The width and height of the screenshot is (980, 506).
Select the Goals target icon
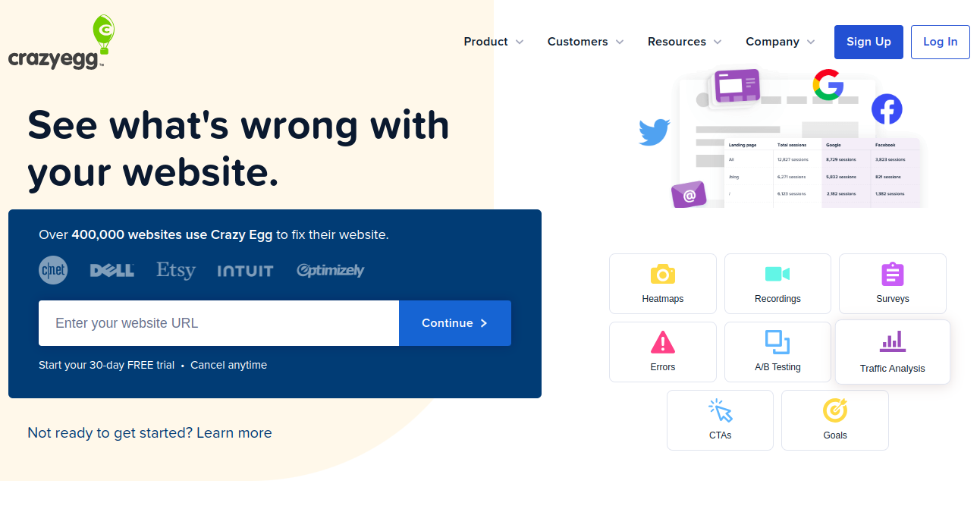pos(834,410)
